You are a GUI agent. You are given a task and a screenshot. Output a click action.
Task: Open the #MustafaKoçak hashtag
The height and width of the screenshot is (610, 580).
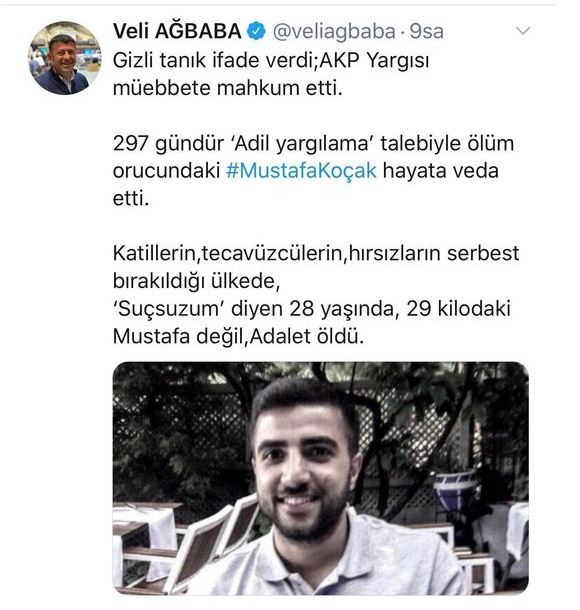tap(301, 170)
